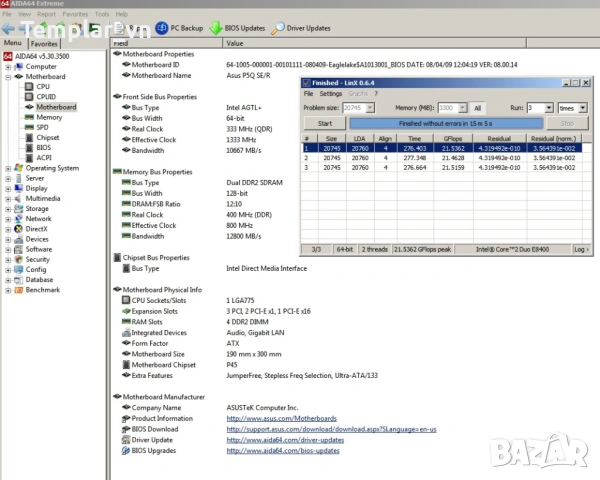600x480 pixels.
Task: Click the 'Asus P5Q SE/R' value
Action: coord(248,75)
